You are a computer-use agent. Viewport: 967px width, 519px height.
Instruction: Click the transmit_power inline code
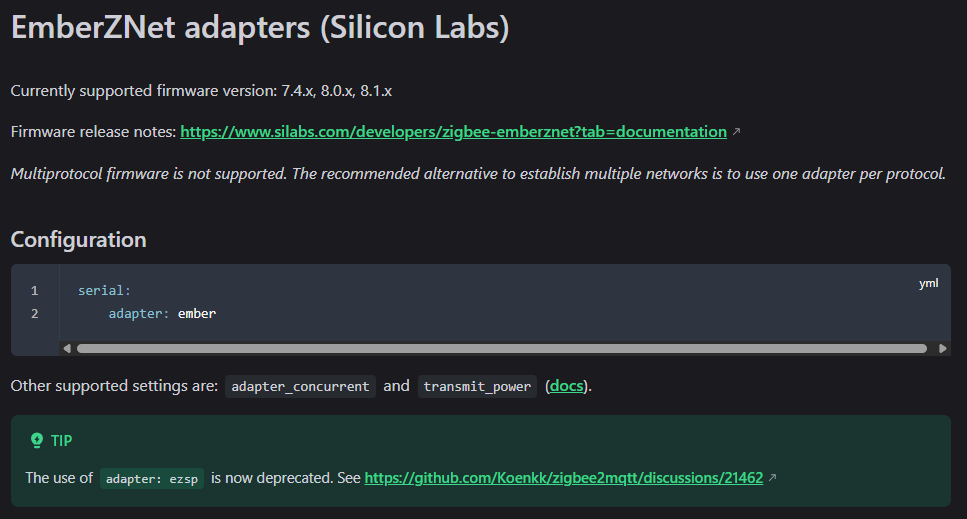477,386
